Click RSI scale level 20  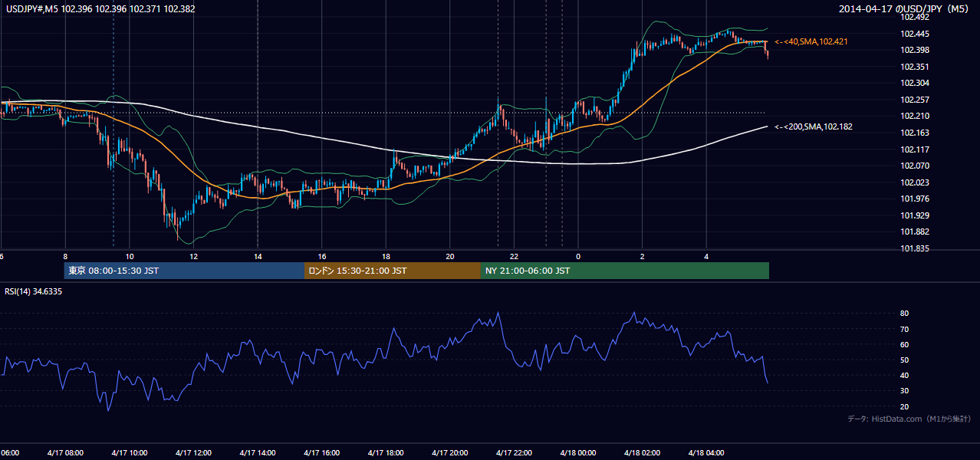click(x=904, y=406)
